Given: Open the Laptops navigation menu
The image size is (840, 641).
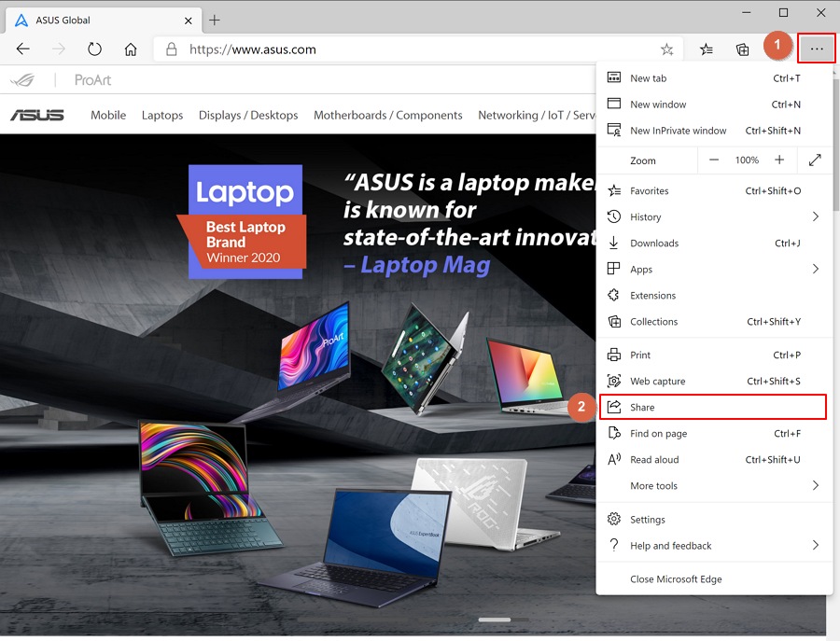Looking at the screenshot, I should tap(162, 115).
